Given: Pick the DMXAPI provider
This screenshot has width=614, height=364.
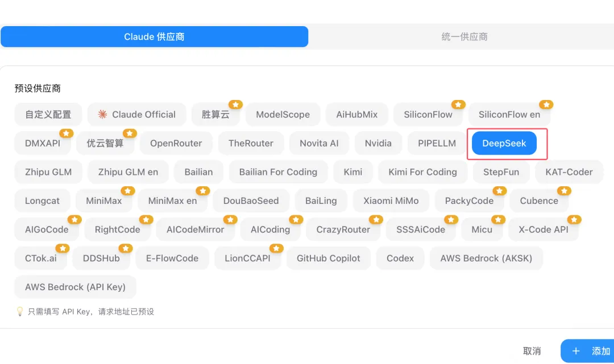Looking at the screenshot, I should point(43,143).
